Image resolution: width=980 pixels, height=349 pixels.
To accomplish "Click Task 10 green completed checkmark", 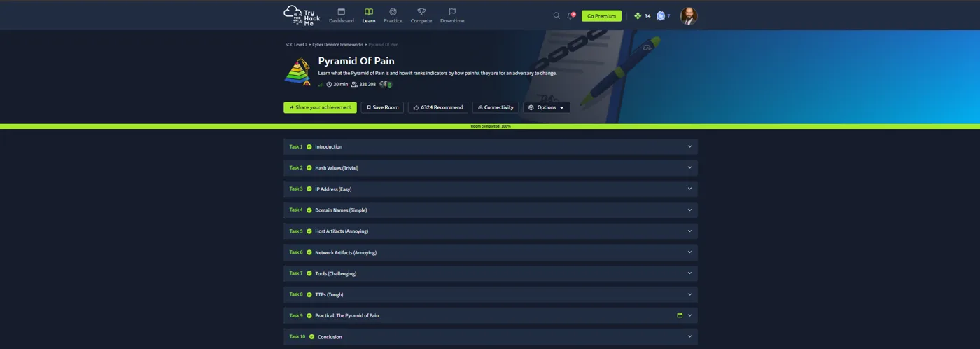I will [x=311, y=336].
